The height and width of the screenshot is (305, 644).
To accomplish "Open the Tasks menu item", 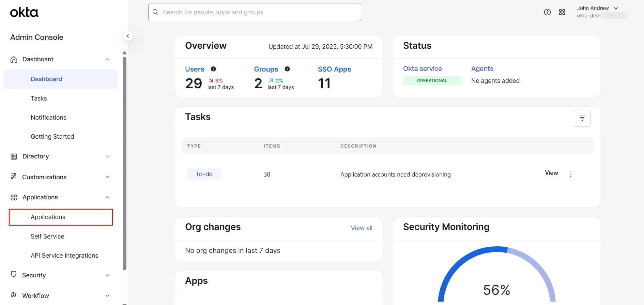I will tap(39, 98).
